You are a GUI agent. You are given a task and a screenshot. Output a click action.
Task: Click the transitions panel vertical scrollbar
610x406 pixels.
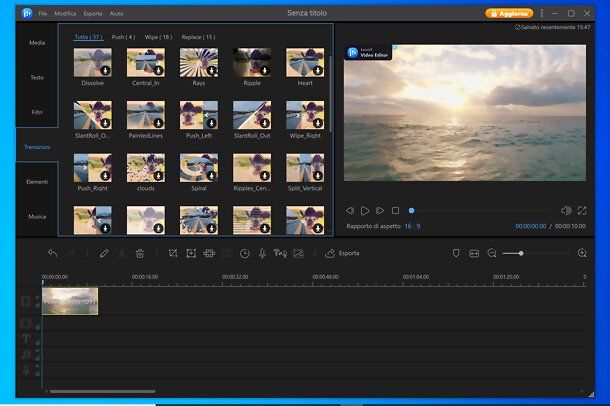click(331, 93)
